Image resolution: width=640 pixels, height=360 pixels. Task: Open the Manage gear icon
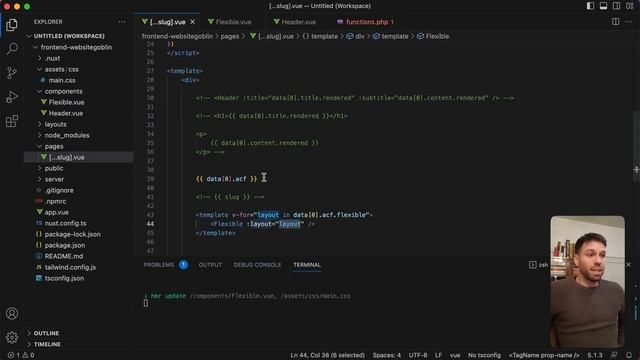click(12, 337)
